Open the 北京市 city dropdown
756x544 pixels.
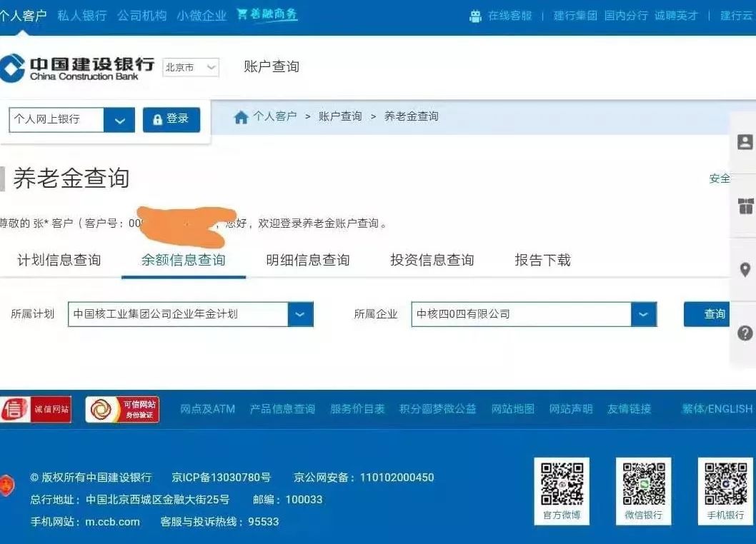(191, 67)
